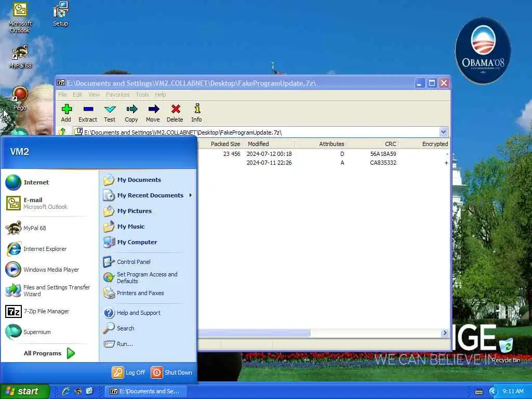
Task: Click the Log Off button
Action: (129, 373)
